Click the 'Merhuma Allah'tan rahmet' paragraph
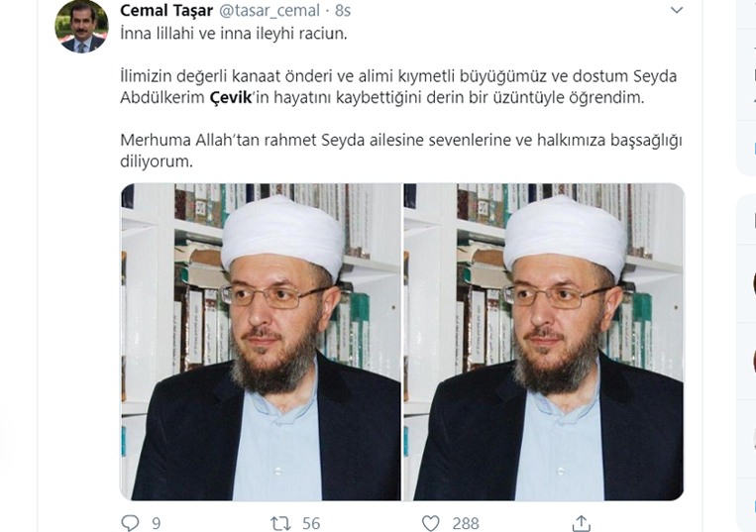Screen dimensions: 756x532 pyautogui.click(x=401, y=151)
